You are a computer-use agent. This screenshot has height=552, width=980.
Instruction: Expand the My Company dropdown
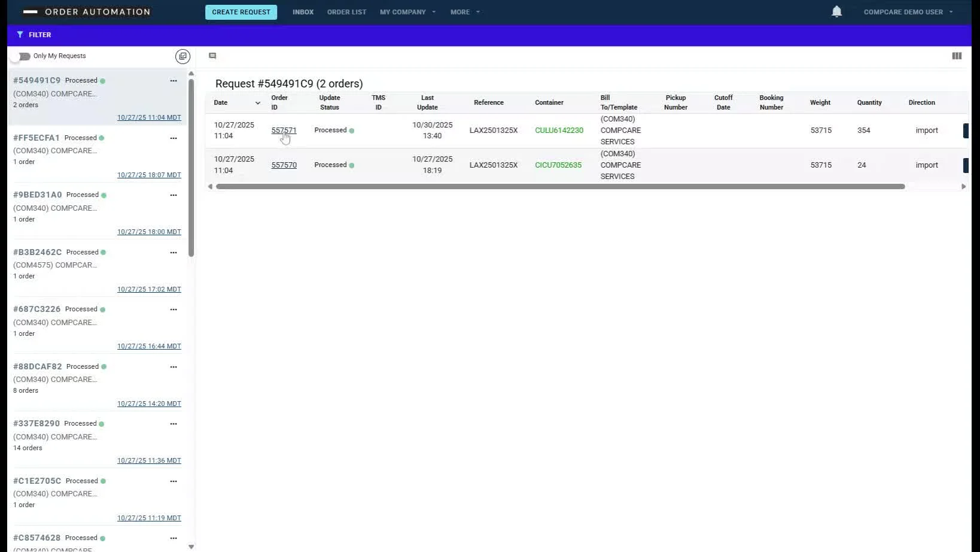coord(407,12)
